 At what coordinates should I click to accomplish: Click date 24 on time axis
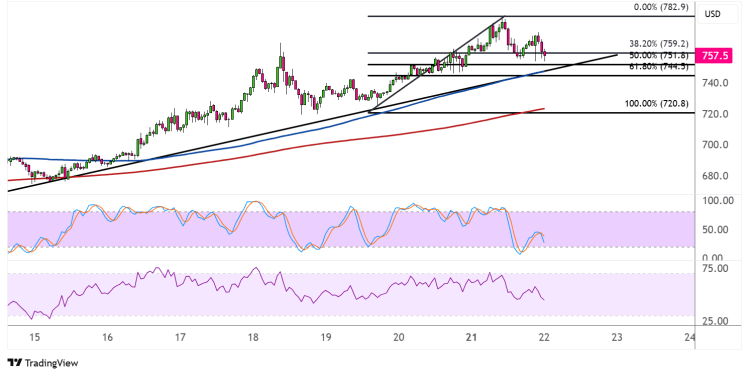tap(689, 337)
